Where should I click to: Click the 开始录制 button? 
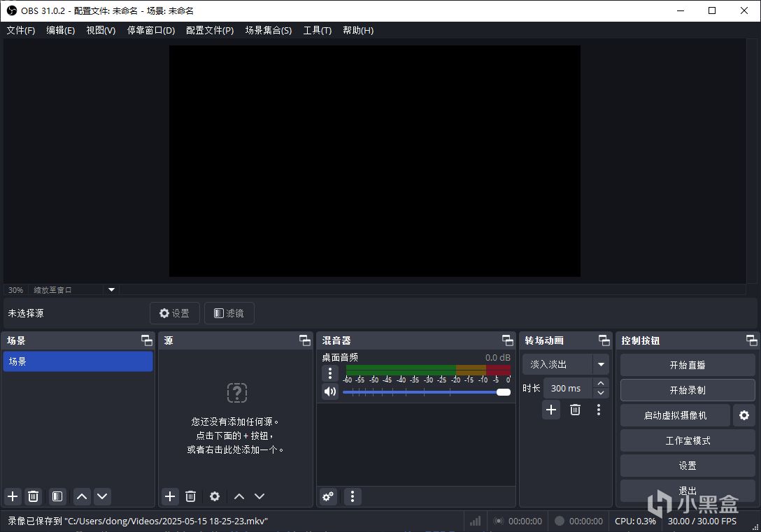click(688, 390)
